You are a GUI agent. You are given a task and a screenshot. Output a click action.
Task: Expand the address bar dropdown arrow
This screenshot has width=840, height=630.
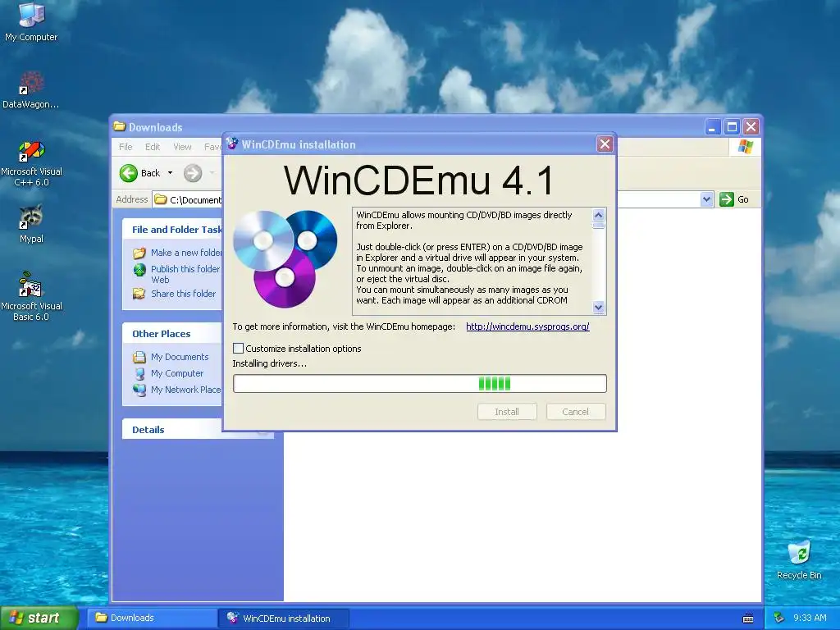click(706, 199)
